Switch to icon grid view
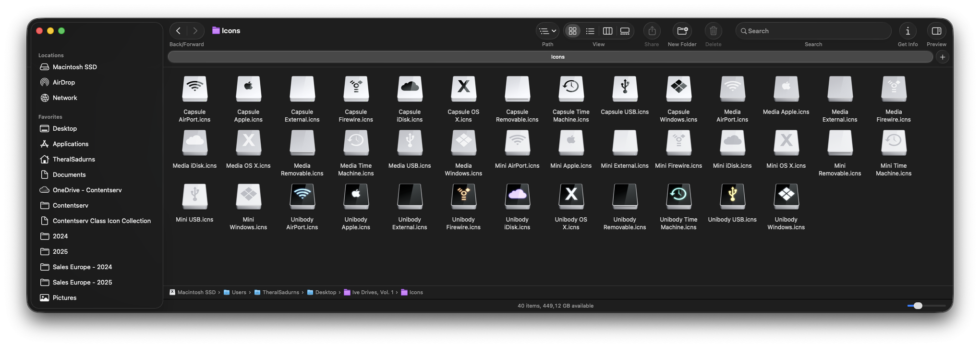The width and height of the screenshot is (980, 348). click(572, 31)
